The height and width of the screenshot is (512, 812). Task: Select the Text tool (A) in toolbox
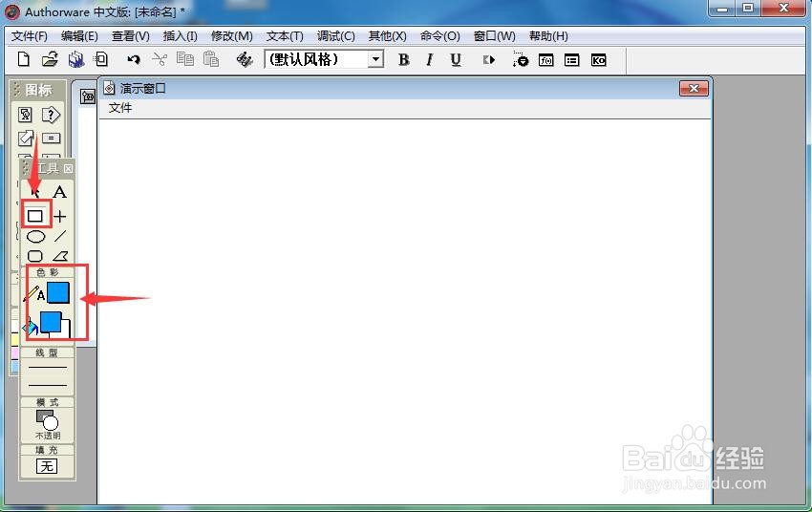tap(60, 192)
